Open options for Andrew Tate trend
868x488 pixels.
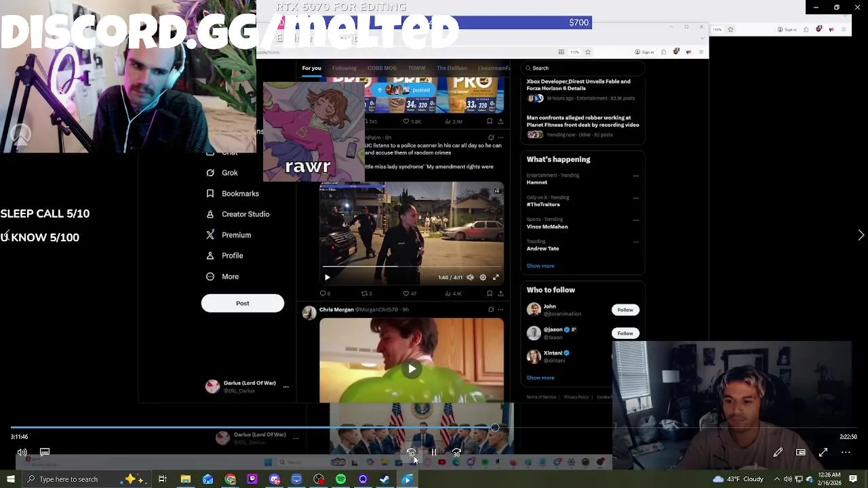tap(636, 242)
